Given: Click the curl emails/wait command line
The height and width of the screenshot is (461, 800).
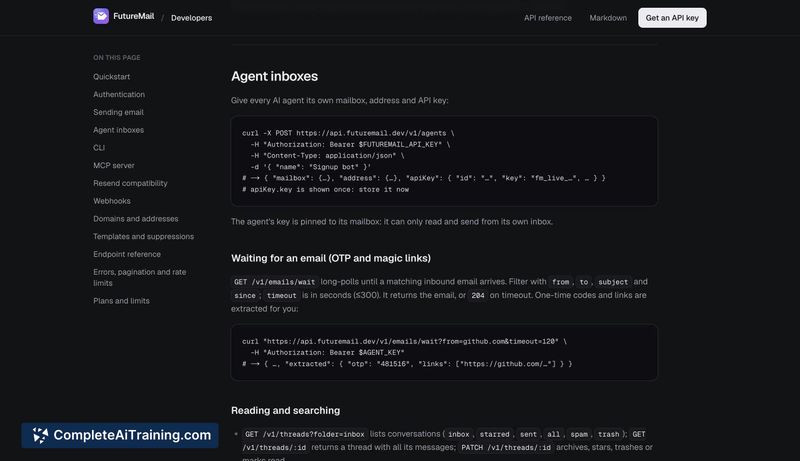Looking at the screenshot, I should [x=405, y=341].
